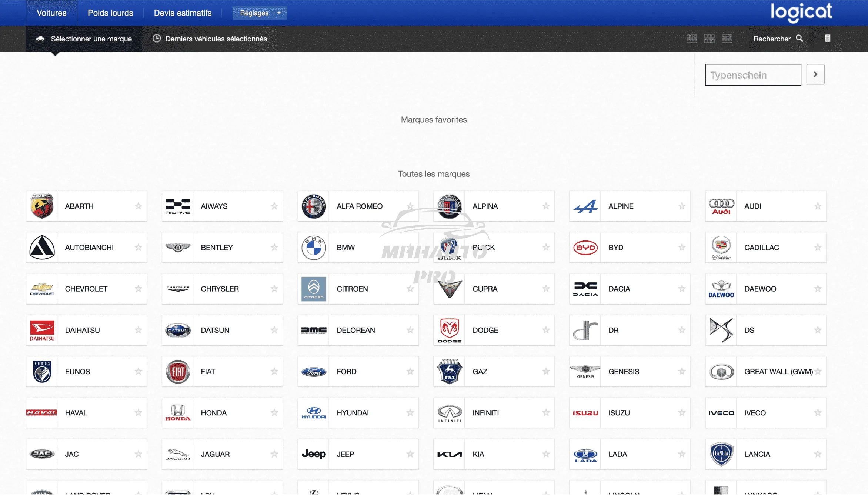Switch to medium grid view icon

(709, 39)
